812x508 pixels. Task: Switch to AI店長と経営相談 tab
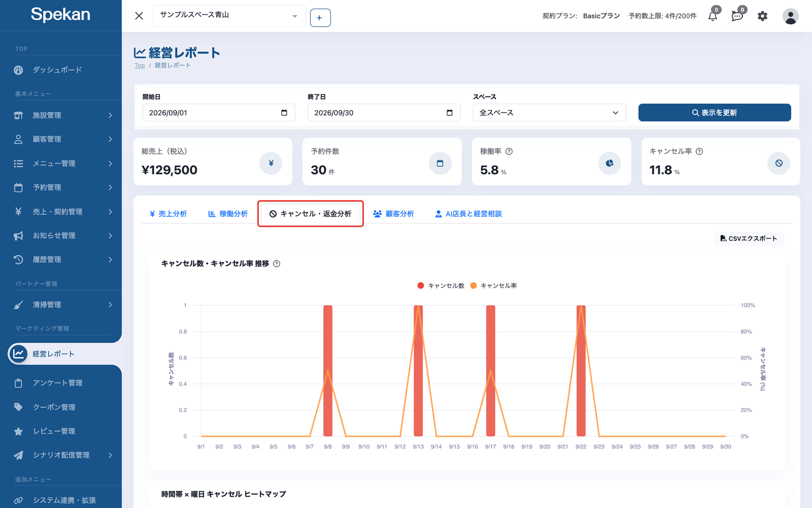(468, 214)
